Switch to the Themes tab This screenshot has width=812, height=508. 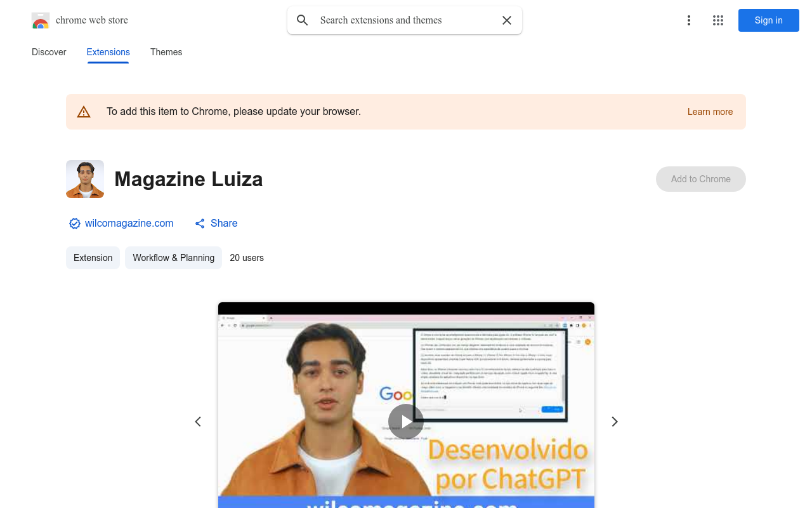166,52
